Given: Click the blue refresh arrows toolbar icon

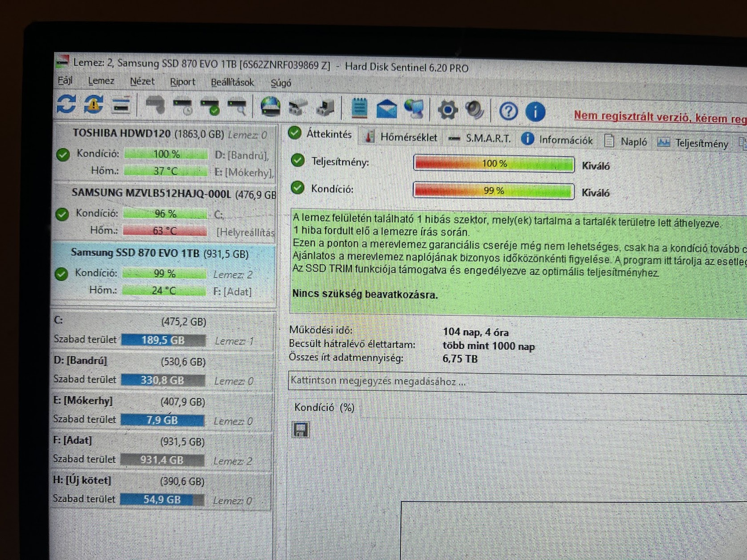Looking at the screenshot, I should pyautogui.click(x=66, y=104).
